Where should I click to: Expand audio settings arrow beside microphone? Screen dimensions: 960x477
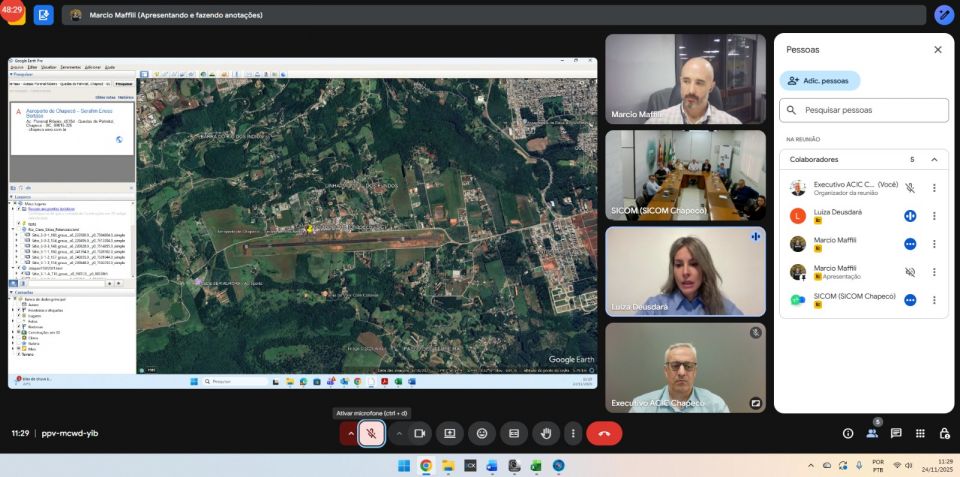point(349,433)
